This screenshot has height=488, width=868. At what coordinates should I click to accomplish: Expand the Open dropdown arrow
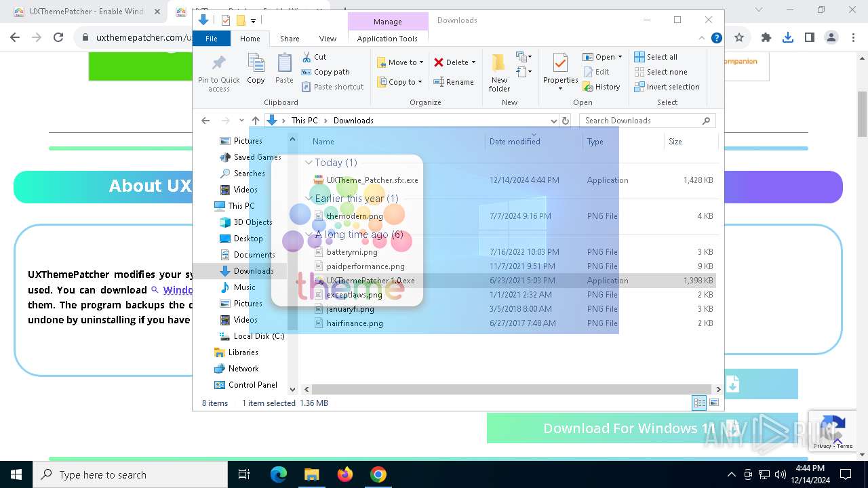coord(620,57)
